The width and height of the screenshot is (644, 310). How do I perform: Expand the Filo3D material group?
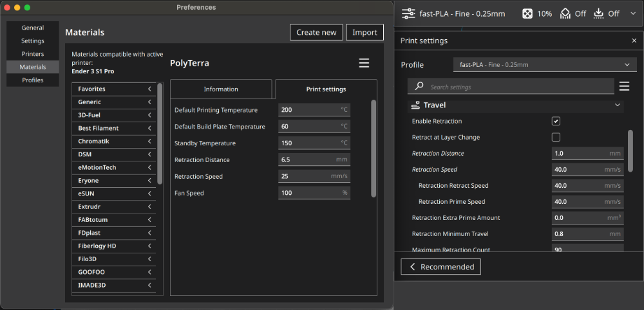tap(114, 259)
